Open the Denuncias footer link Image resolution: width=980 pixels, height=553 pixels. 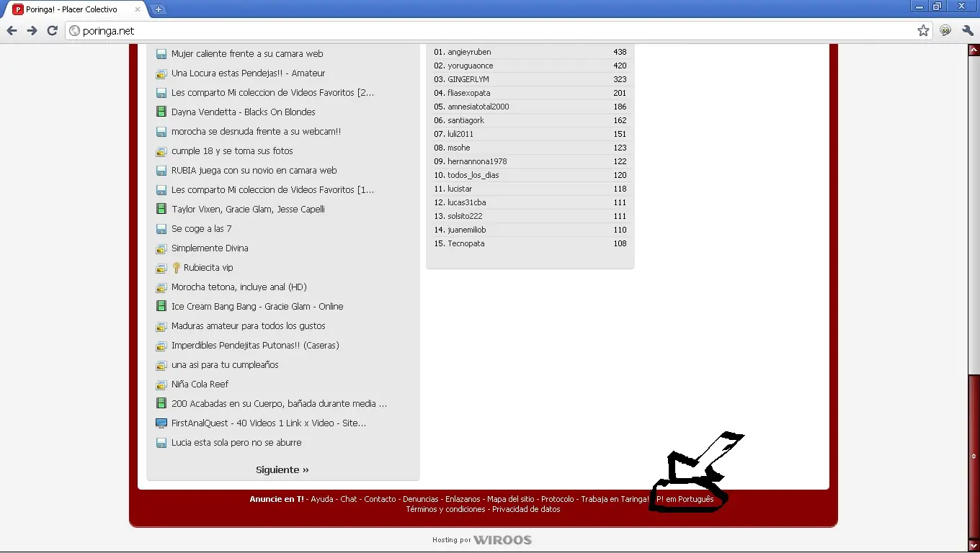421,499
